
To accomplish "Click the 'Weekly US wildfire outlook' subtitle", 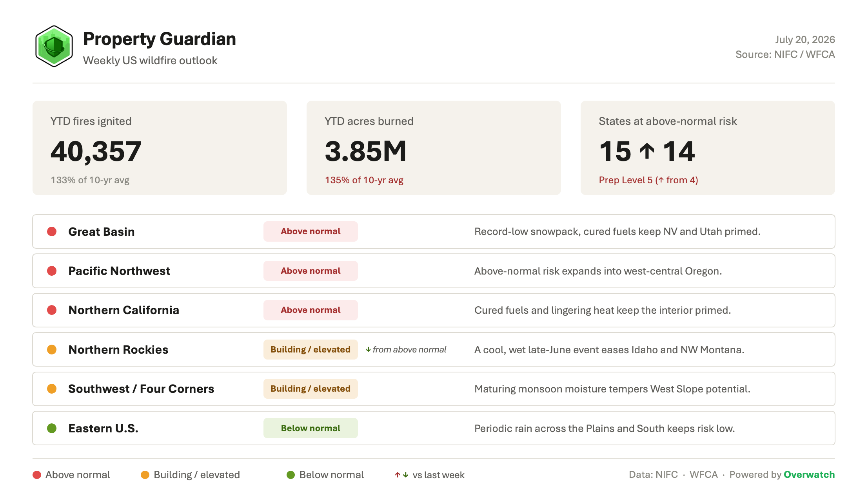I will (150, 60).
